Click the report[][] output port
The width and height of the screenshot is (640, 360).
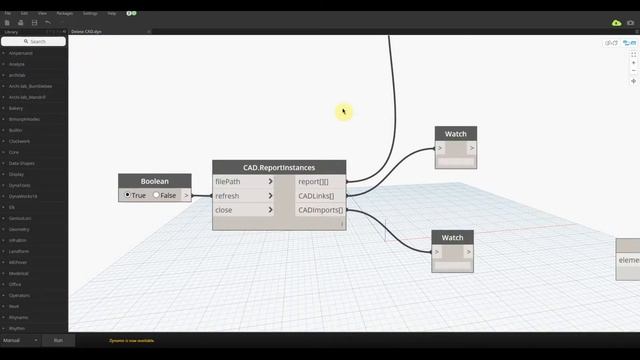(320, 182)
